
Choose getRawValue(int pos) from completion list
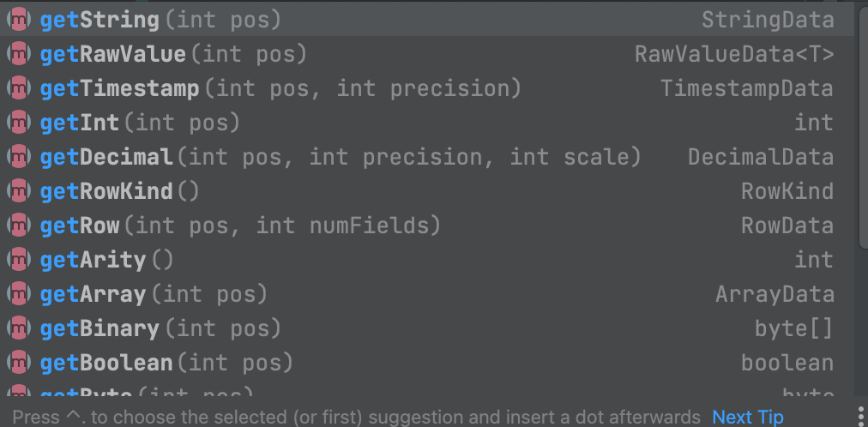point(427,55)
